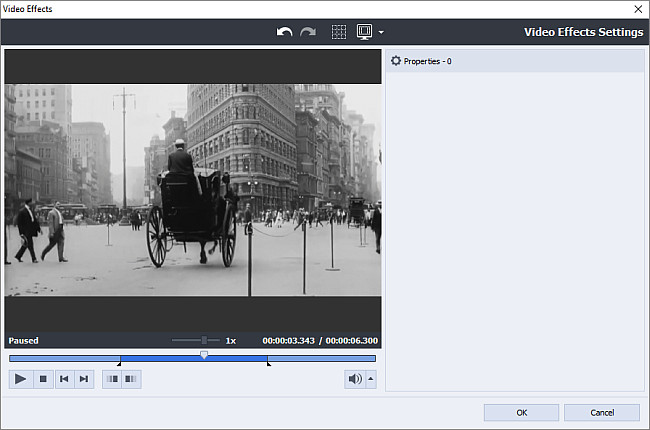Click the current time 00:00:03.343

pos(289,341)
